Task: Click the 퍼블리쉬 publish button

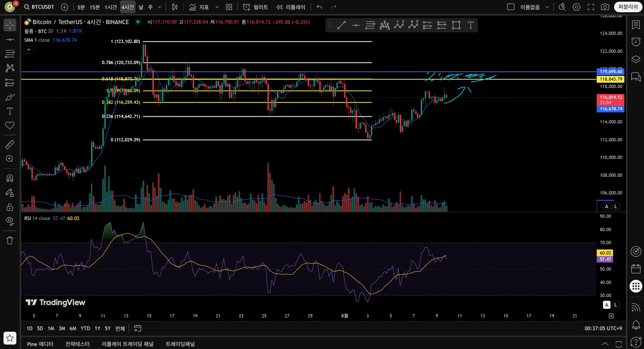Action: pos(628,7)
